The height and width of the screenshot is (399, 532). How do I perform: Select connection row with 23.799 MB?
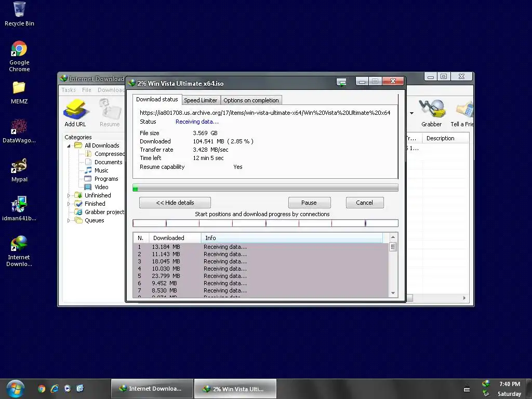click(x=261, y=276)
